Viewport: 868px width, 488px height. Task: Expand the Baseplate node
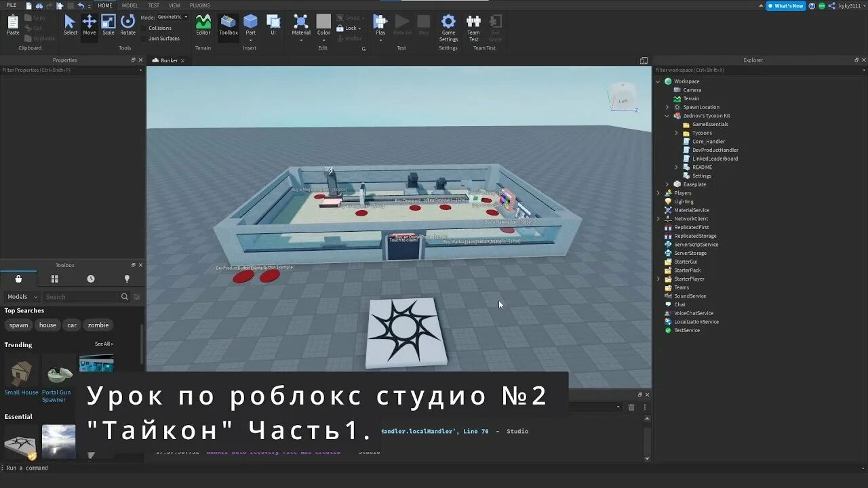coord(667,184)
